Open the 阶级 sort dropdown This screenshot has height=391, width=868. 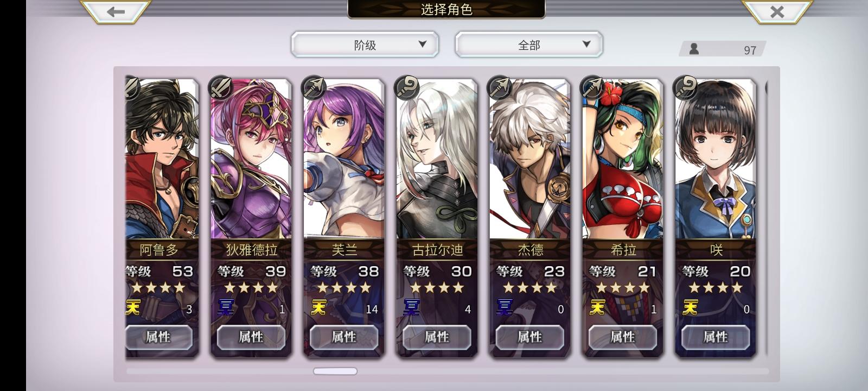365,45
